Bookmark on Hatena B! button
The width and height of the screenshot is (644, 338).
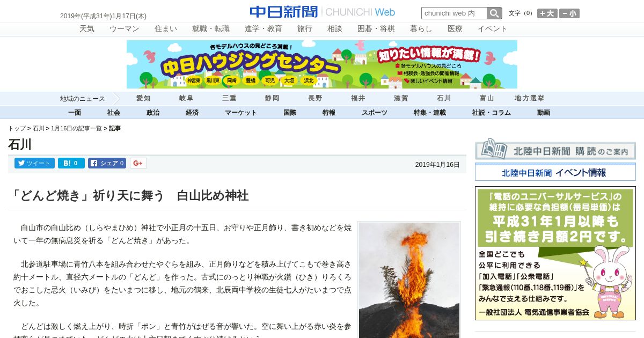(71, 163)
